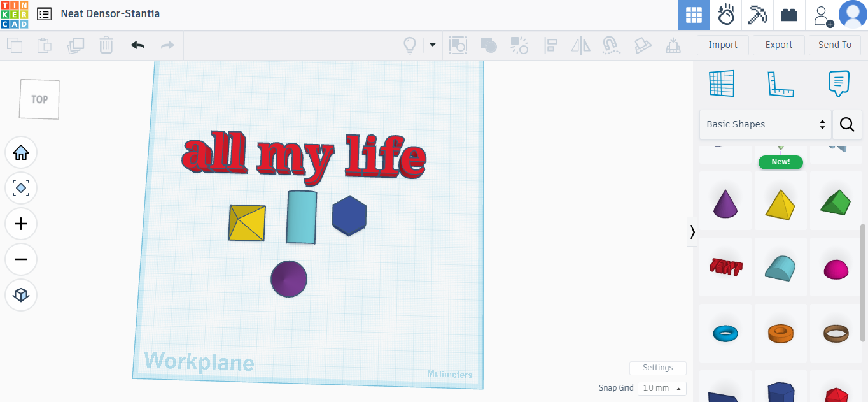Open the Snap Grid 1.0 mm dropdown
Screen dimensions: 868x402
tap(662, 388)
